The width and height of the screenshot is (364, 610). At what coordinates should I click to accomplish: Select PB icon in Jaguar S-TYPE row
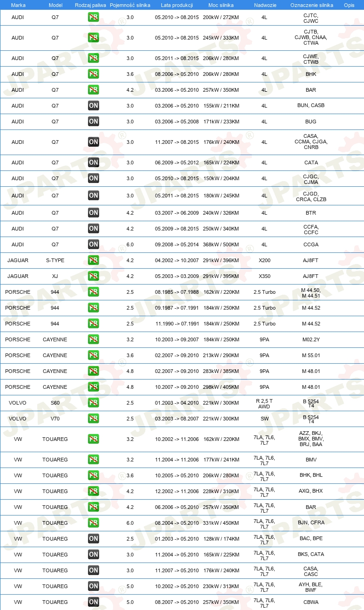pyautogui.click(x=94, y=260)
